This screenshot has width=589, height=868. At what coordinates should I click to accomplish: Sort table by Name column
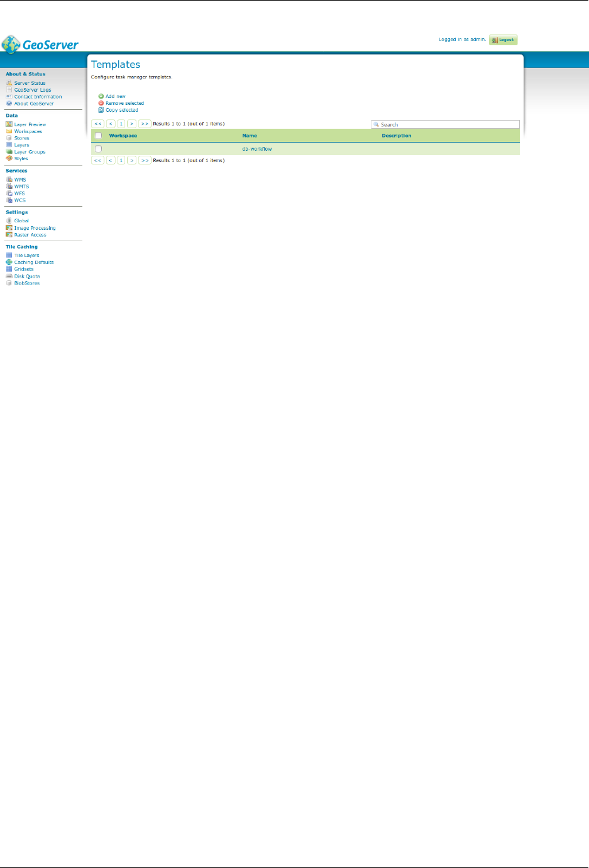(x=250, y=136)
